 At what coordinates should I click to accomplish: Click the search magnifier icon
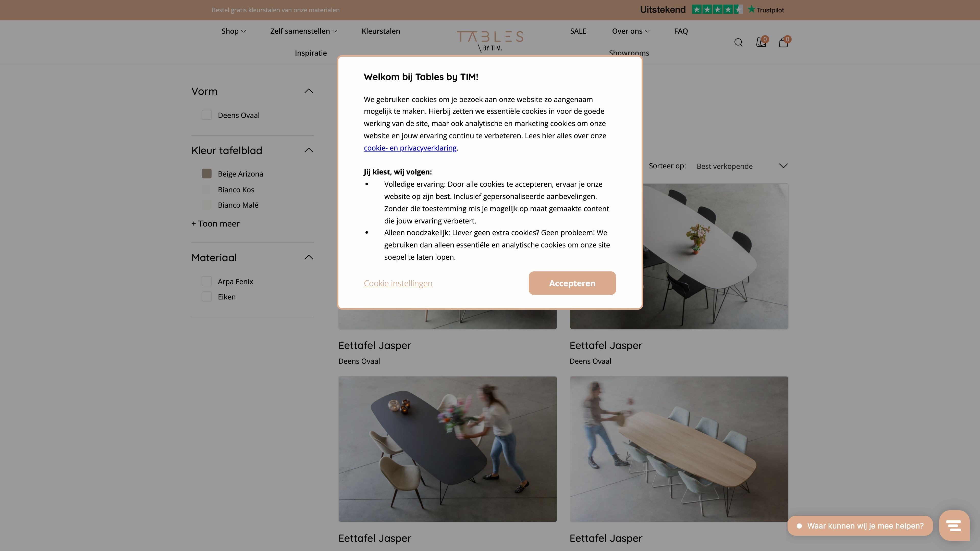point(738,42)
